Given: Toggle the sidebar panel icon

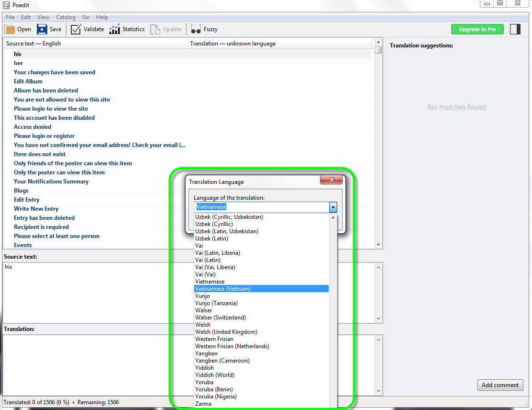Looking at the screenshot, I should click(x=515, y=29).
